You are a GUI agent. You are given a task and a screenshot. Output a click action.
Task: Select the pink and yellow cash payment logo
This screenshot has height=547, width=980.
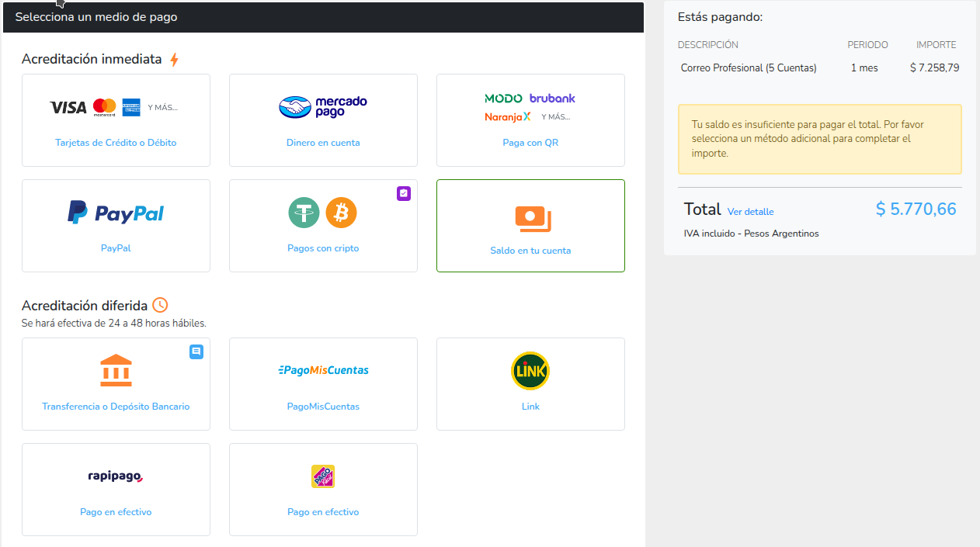(x=323, y=476)
